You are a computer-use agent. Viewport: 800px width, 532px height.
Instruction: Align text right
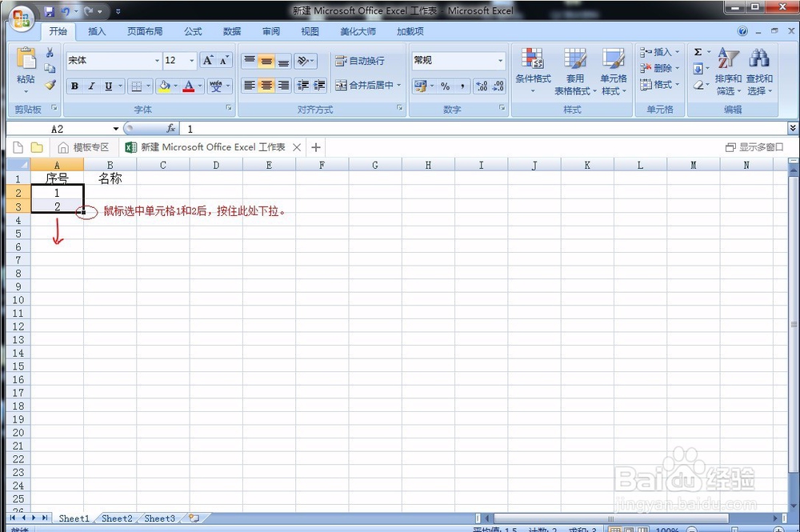click(283, 85)
